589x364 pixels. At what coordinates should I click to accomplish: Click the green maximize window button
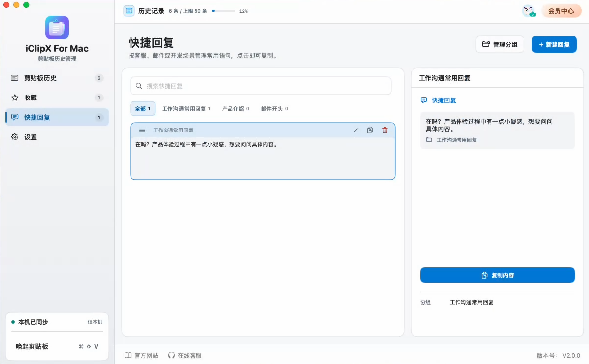point(26,5)
